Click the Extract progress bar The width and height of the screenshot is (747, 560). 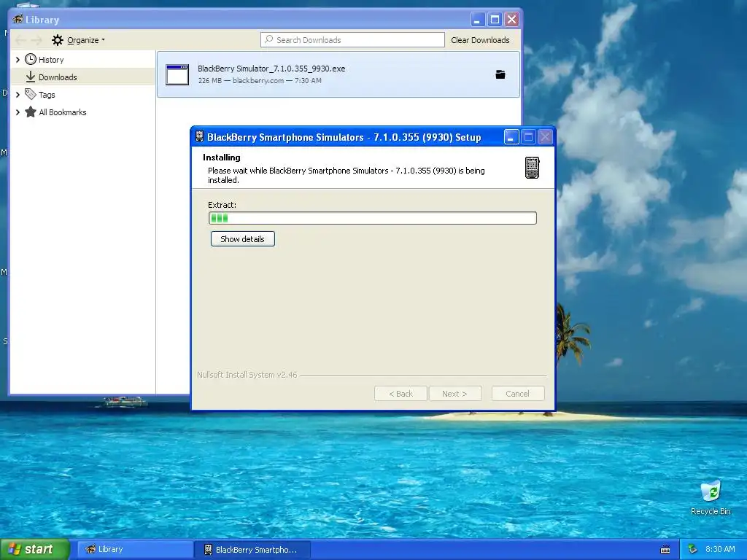(373, 218)
